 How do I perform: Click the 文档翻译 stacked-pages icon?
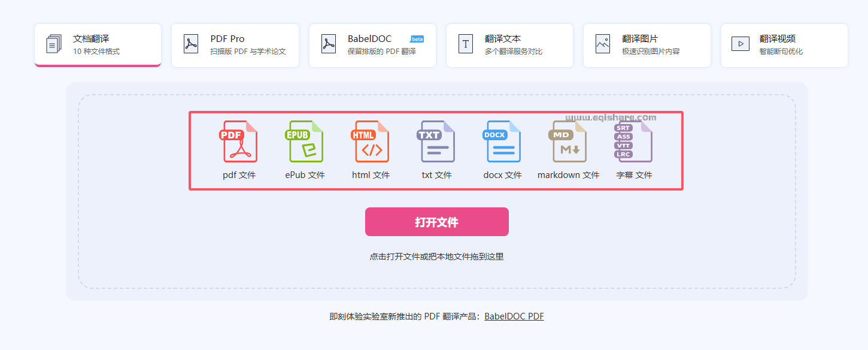click(x=53, y=44)
